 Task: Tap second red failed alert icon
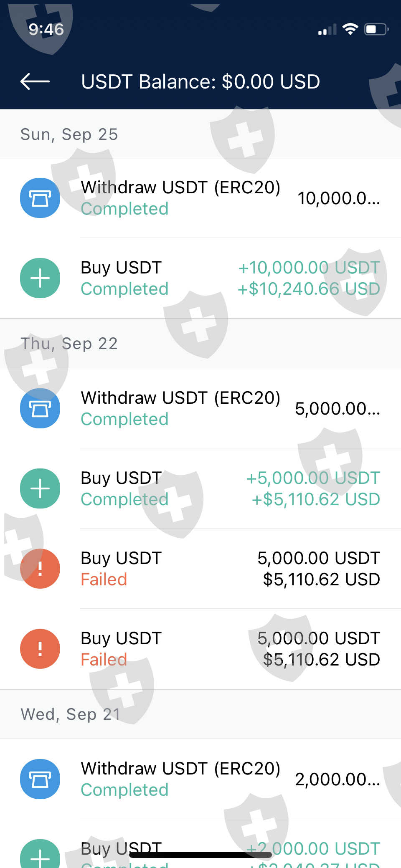click(x=40, y=649)
